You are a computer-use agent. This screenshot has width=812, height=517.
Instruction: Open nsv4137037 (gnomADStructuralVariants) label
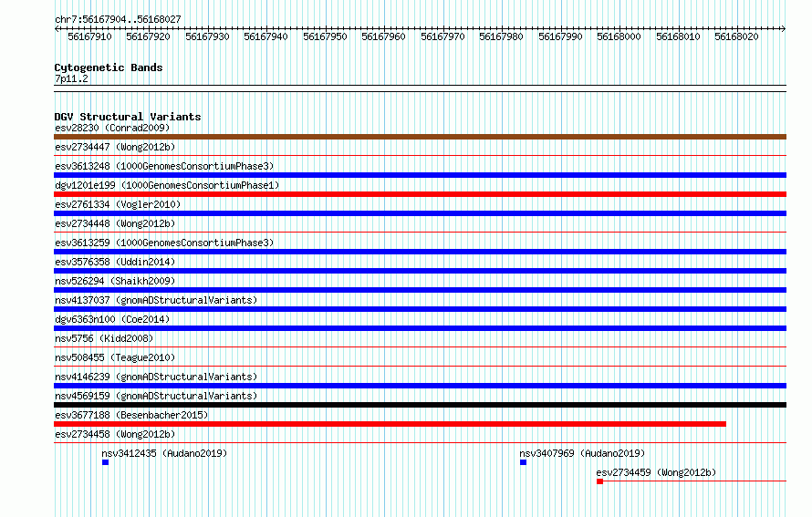point(156,300)
